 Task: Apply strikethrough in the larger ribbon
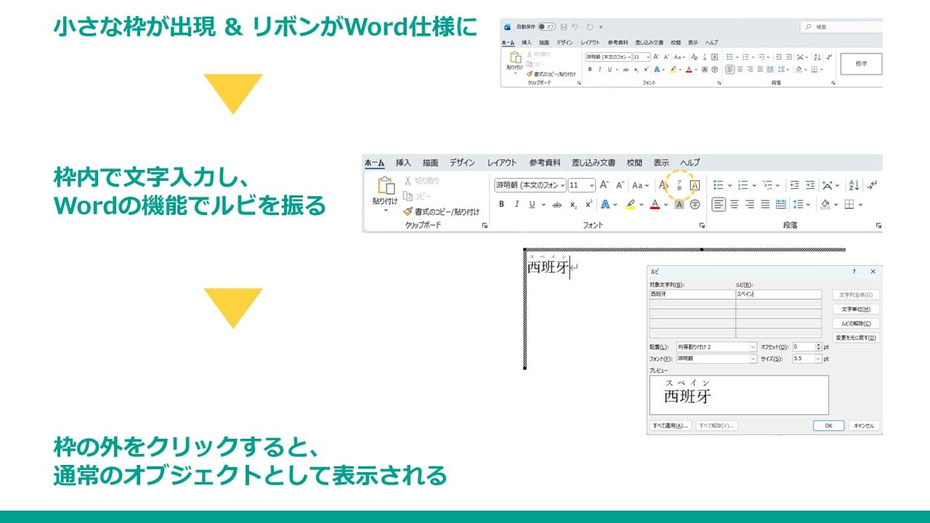(x=556, y=205)
